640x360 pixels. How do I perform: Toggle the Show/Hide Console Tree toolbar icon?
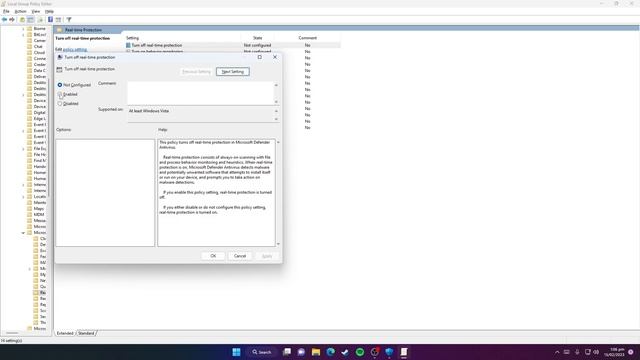click(x=31, y=20)
